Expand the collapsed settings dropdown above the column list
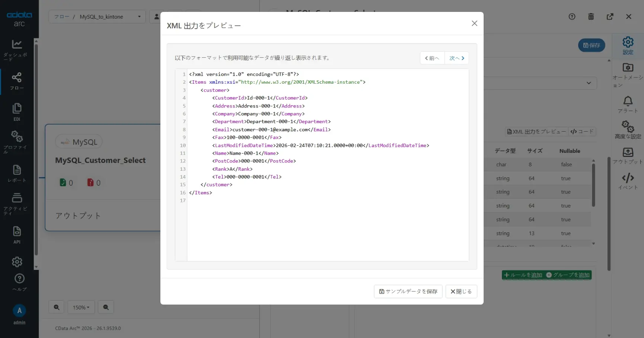This screenshot has height=338, width=644. click(589, 83)
